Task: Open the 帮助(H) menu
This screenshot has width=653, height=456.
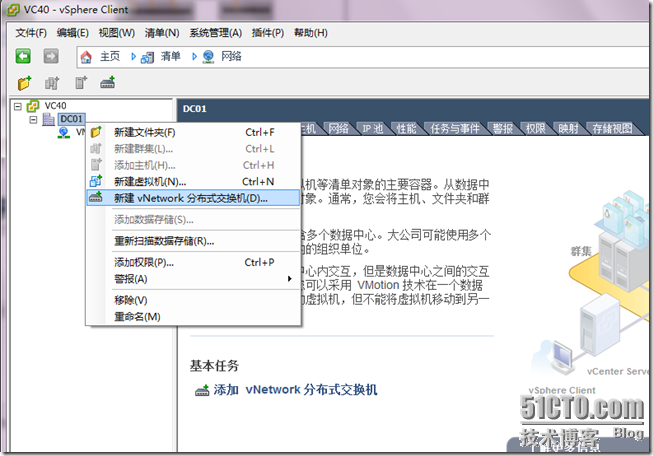Action: click(311, 32)
